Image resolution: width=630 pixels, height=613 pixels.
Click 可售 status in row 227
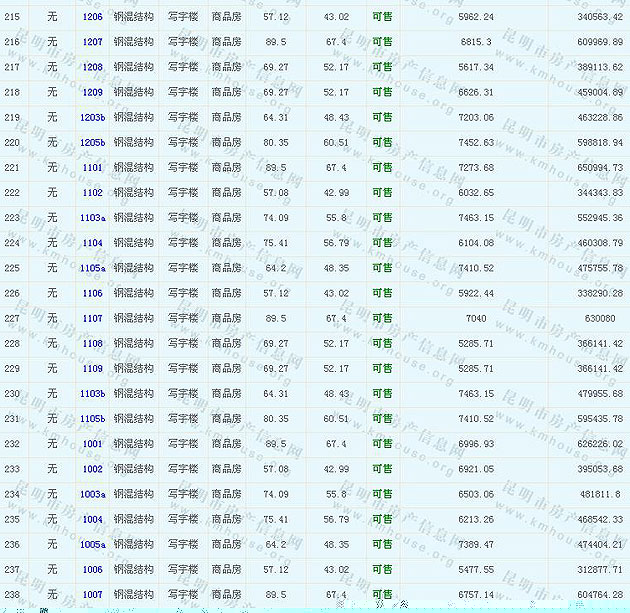(382, 318)
